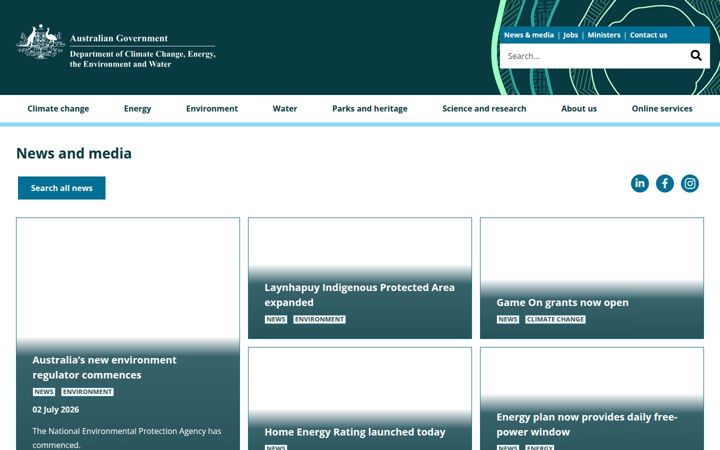Viewport: 720px width, 450px height.
Task: Open the Instagram social icon
Action: [x=690, y=183]
